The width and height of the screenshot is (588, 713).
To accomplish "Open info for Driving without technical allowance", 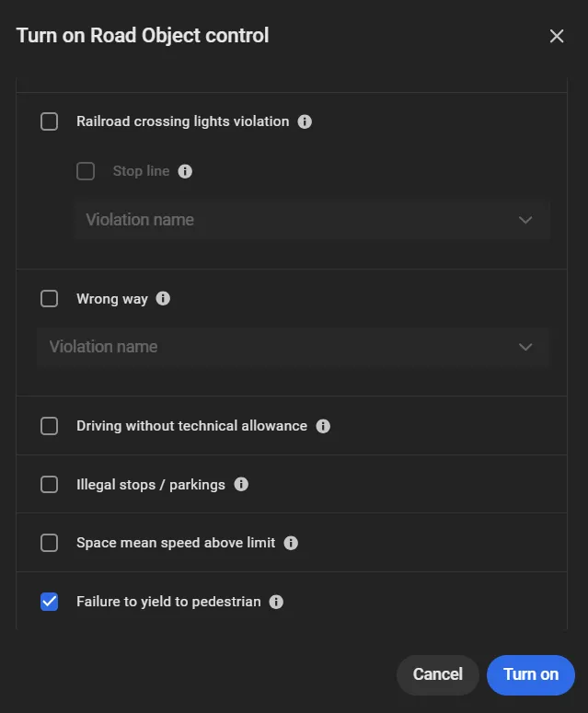I will [323, 427].
